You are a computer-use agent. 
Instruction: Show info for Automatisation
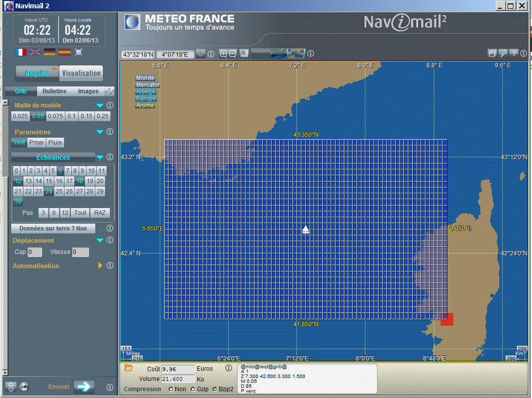point(109,266)
